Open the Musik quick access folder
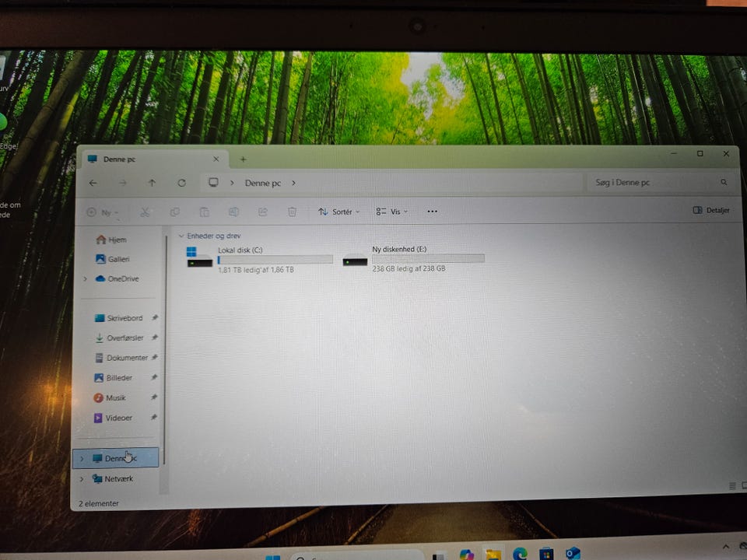 tap(110, 397)
